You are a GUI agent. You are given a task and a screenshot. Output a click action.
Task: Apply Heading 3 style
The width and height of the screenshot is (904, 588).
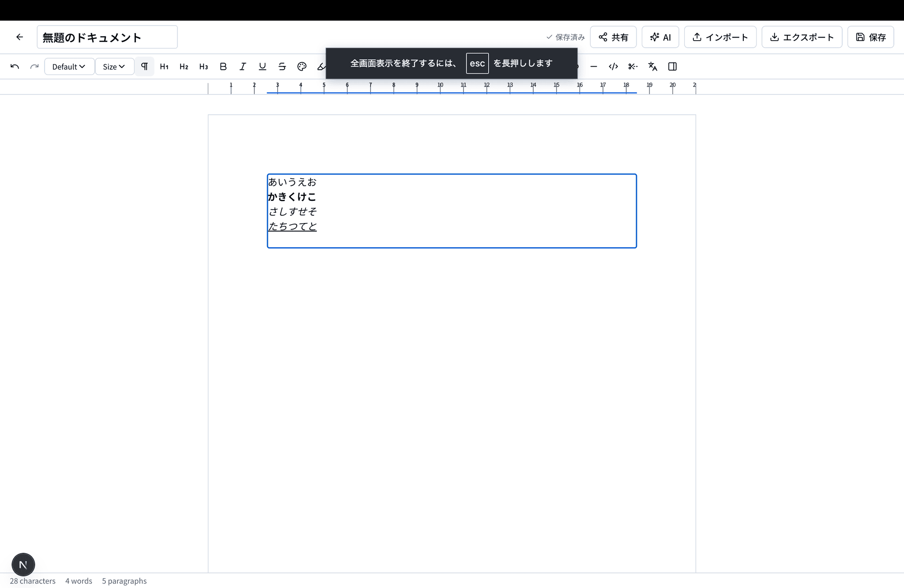203,67
